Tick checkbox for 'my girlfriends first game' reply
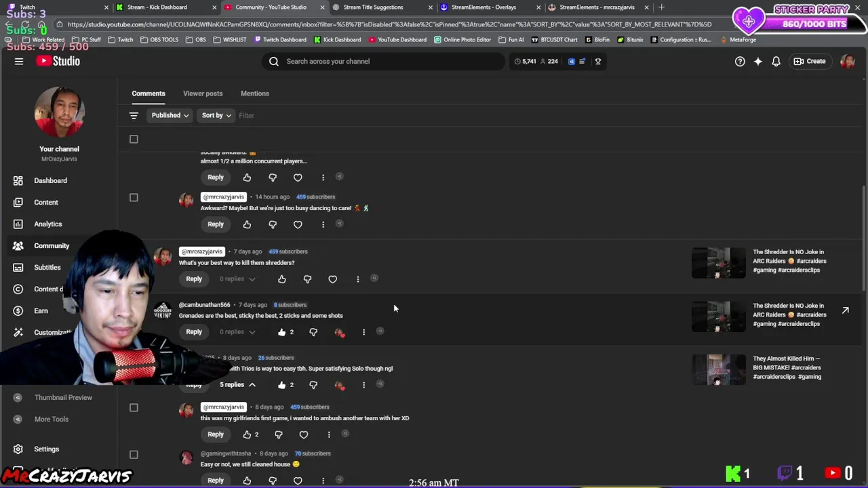Viewport: 868px width, 488px height. coord(134,407)
